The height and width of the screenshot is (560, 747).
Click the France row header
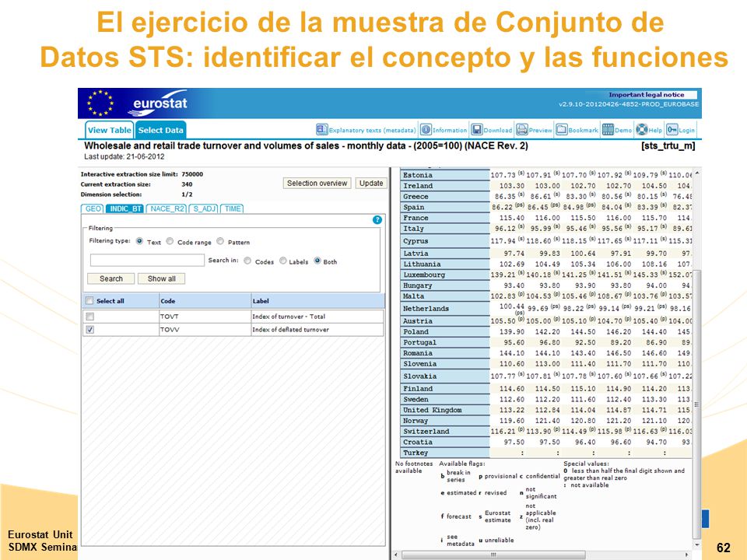(x=445, y=218)
